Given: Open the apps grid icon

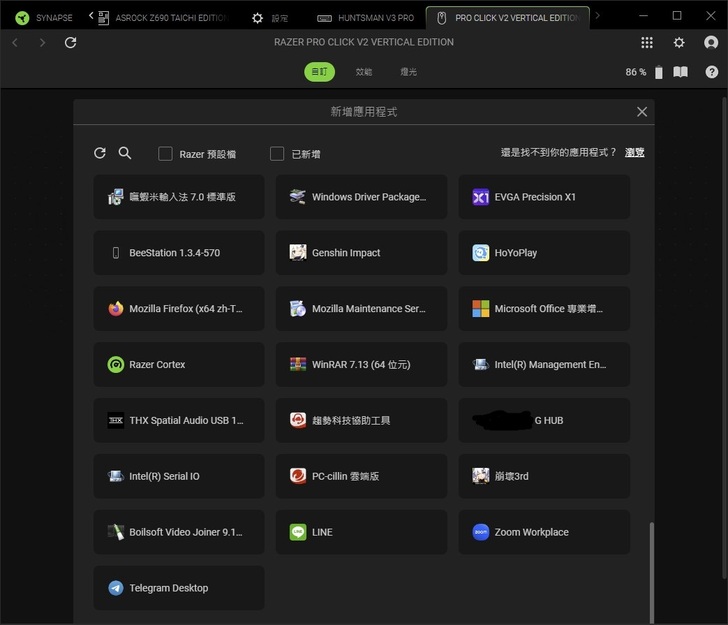Looking at the screenshot, I should click(647, 43).
